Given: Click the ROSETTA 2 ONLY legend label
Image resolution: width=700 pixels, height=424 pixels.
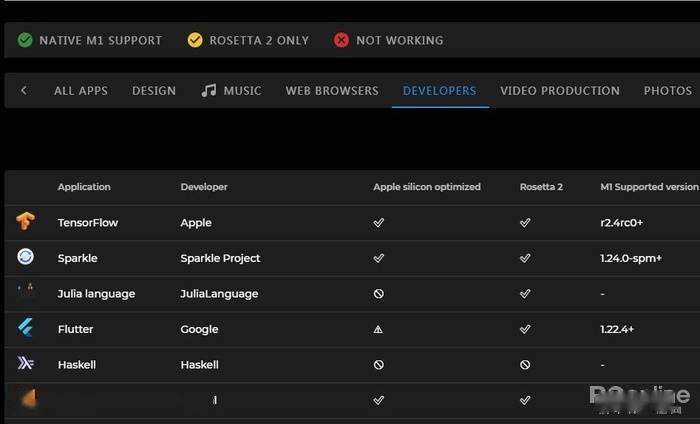Looking at the screenshot, I should pos(259,40).
